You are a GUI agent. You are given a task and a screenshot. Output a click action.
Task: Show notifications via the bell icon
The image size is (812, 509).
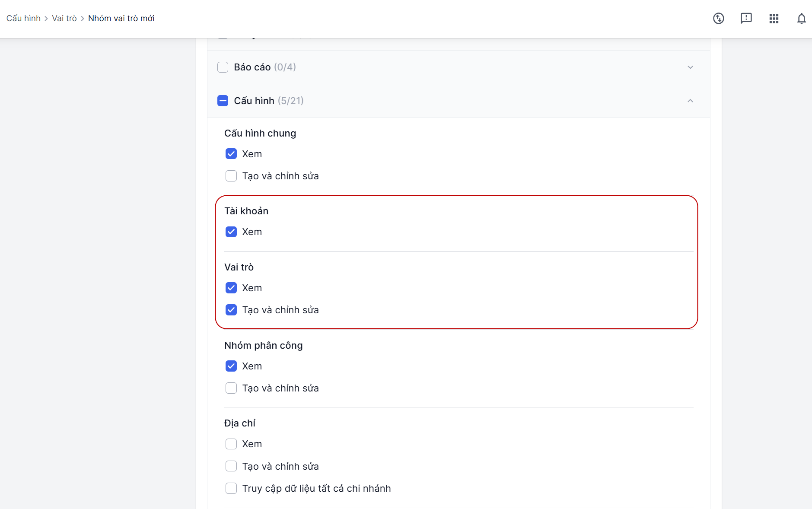coord(801,19)
